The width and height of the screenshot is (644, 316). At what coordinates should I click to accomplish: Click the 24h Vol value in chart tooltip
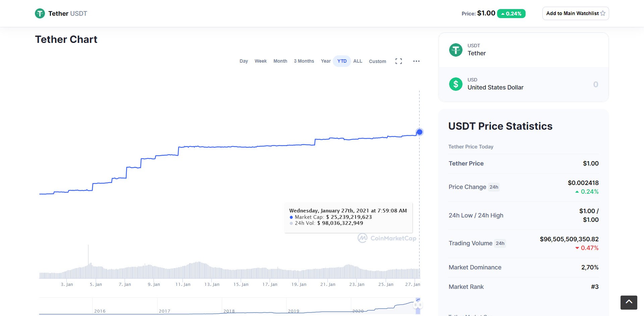(340, 223)
